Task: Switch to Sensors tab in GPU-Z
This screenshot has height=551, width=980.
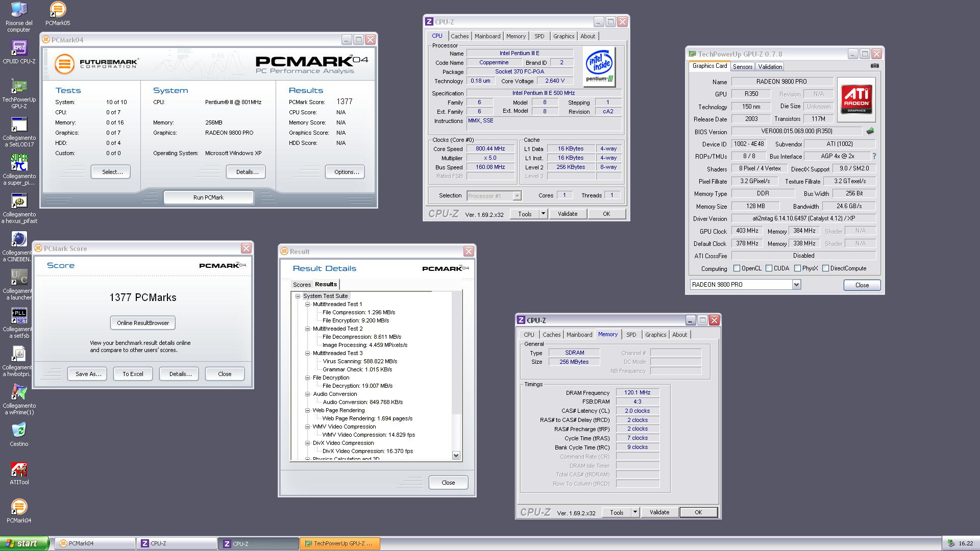Action: 743,67
